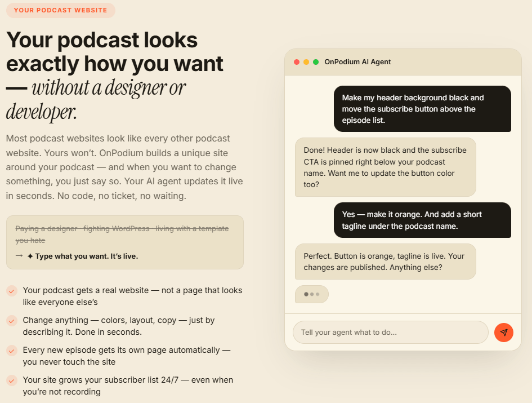Click 'Type what you want. It's live.' text
The width and height of the screenshot is (532, 403).
pyautogui.click(x=87, y=256)
